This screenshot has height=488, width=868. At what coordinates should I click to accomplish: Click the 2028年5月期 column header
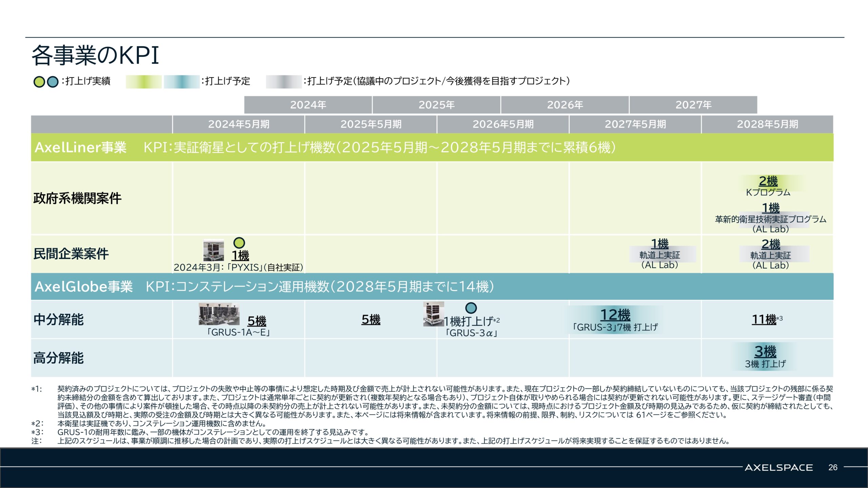click(768, 124)
